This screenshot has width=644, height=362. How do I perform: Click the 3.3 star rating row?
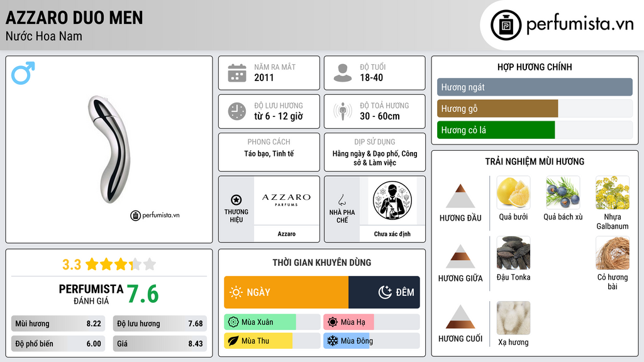109,265
